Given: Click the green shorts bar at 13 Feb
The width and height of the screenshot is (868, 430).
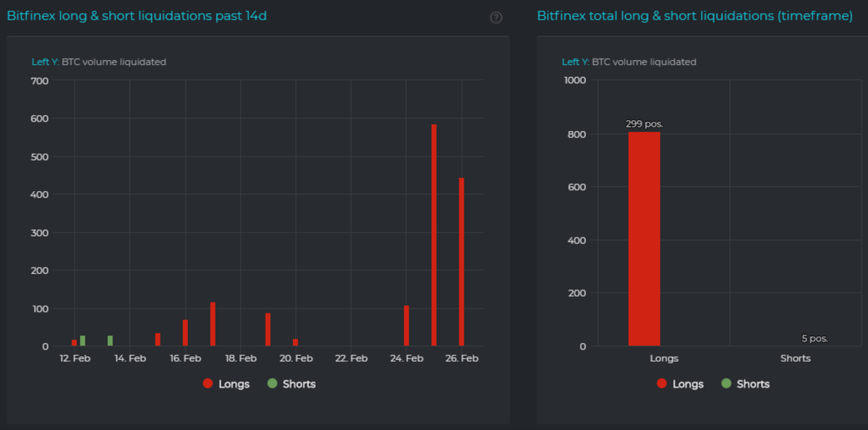Looking at the screenshot, I should 110,341.
